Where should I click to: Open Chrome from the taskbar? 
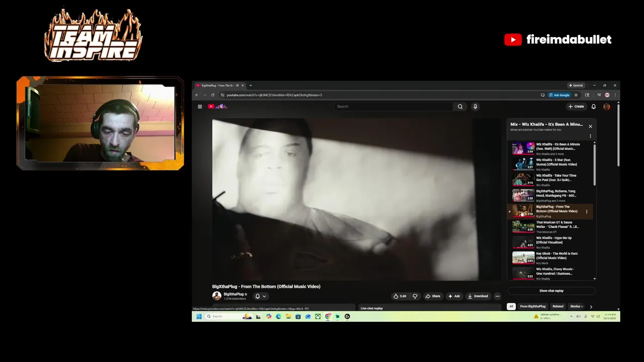click(x=328, y=316)
